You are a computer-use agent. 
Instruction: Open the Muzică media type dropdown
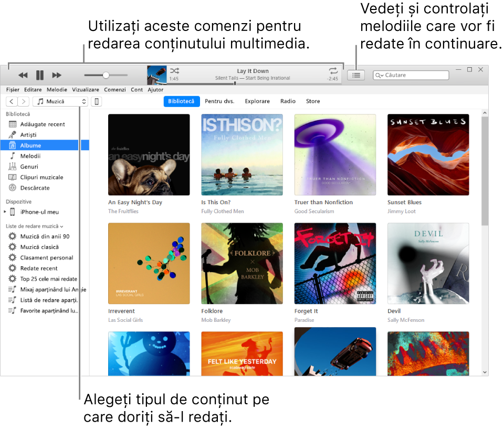(x=60, y=101)
